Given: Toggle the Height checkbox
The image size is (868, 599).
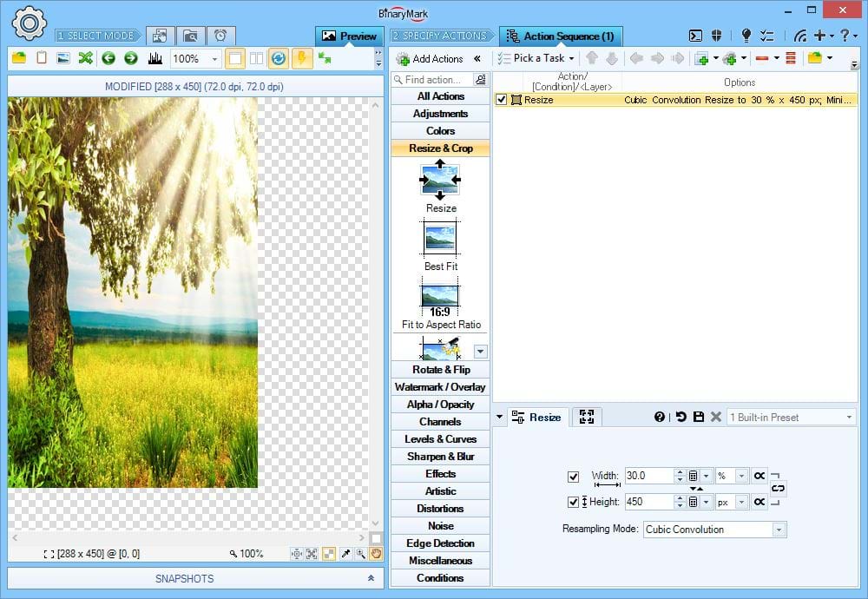Looking at the screenshot, I should point(573,502).
